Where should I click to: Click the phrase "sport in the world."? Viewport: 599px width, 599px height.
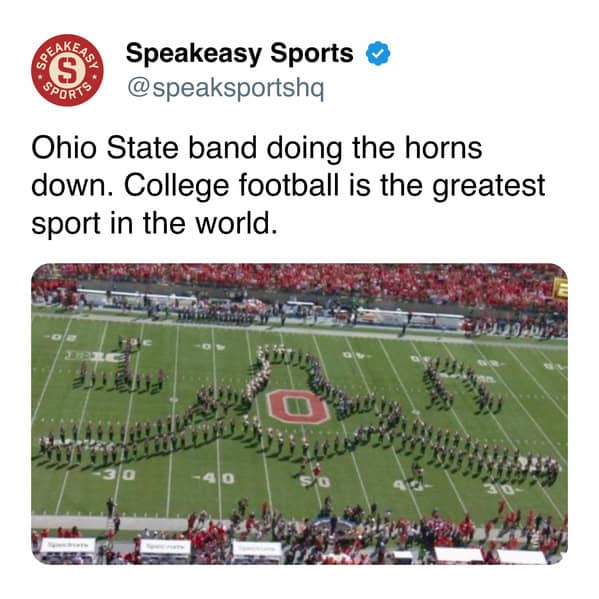154,223
